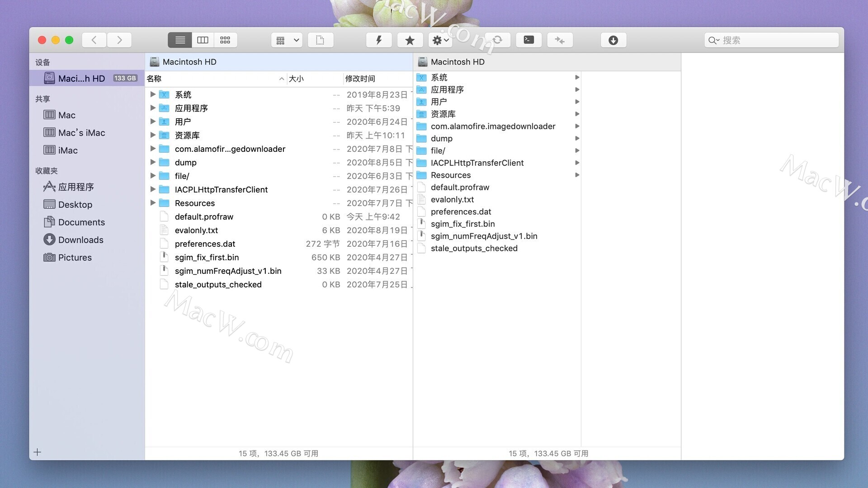Click the plus button at sidebar bottom

point(38,452)
